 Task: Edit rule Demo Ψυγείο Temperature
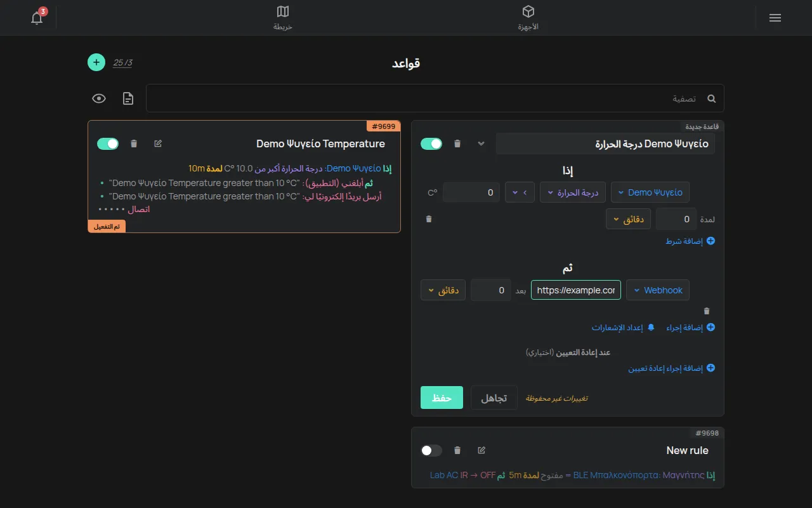[x=158, y=144]
